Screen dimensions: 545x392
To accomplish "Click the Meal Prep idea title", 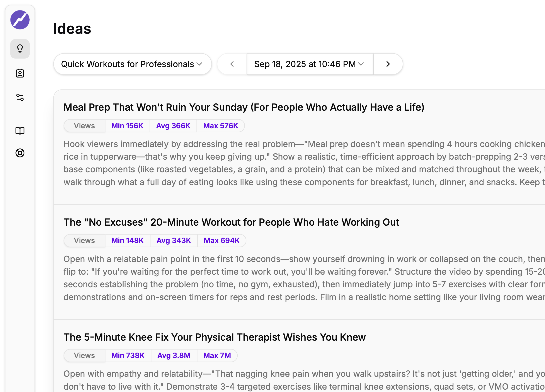I will click(244, 107).
